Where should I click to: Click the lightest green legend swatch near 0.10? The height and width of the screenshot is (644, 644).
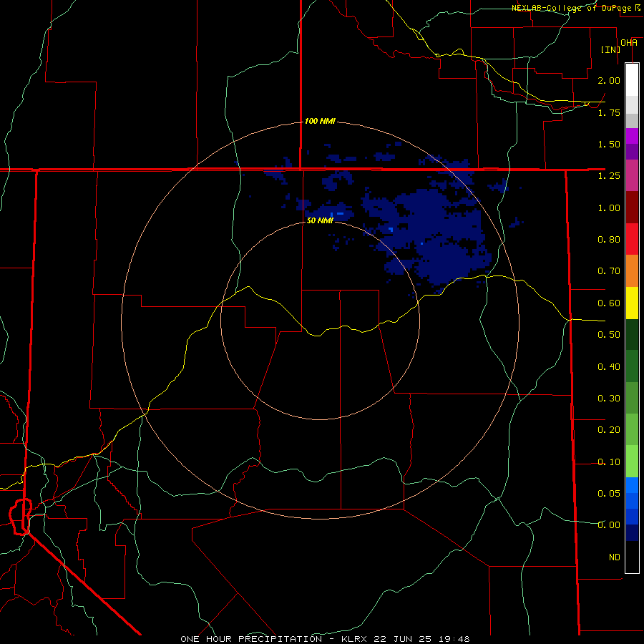click(x=632, y=462)
